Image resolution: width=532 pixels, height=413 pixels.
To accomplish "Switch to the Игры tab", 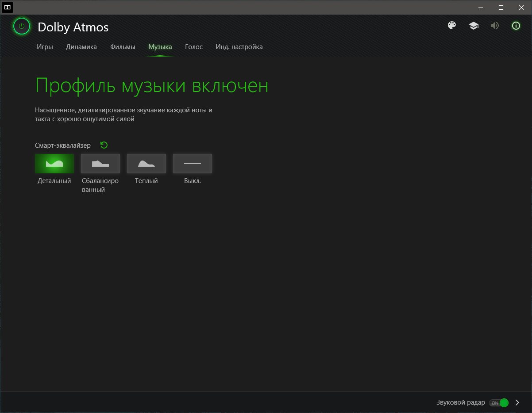I will click(x=45, y=47).
